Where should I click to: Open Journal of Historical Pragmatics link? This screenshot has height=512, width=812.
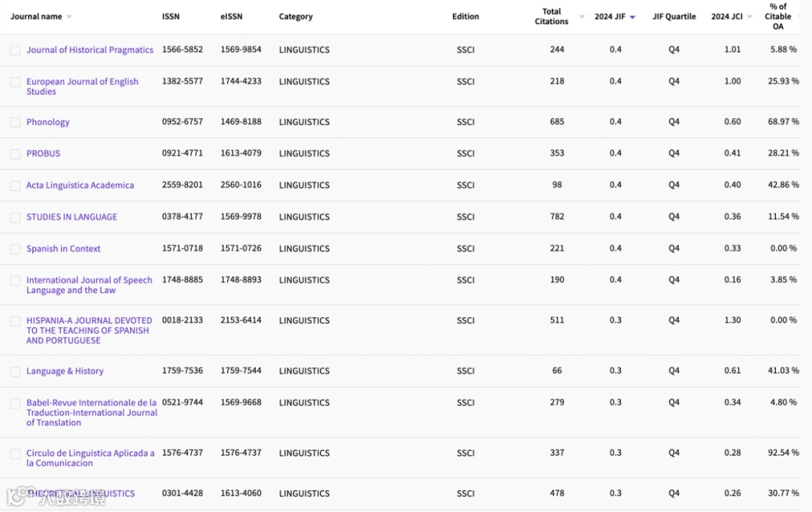[x=89, y=50]
